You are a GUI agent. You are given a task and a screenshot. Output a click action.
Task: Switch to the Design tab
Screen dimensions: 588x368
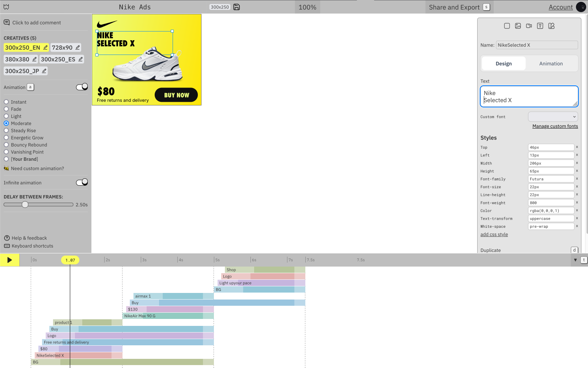tap(504, 63)
